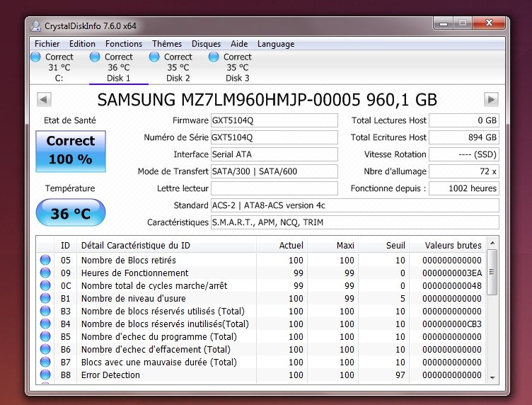Select the C: disk status orb

[36, 57]
